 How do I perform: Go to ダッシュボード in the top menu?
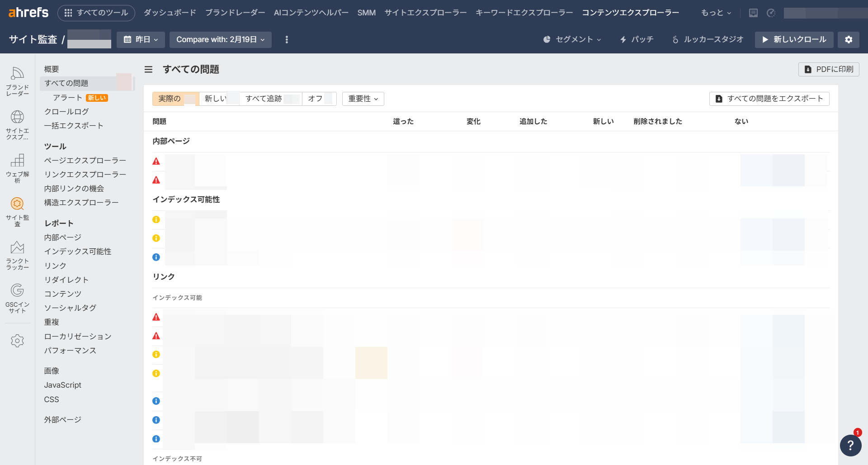point(170,13)
